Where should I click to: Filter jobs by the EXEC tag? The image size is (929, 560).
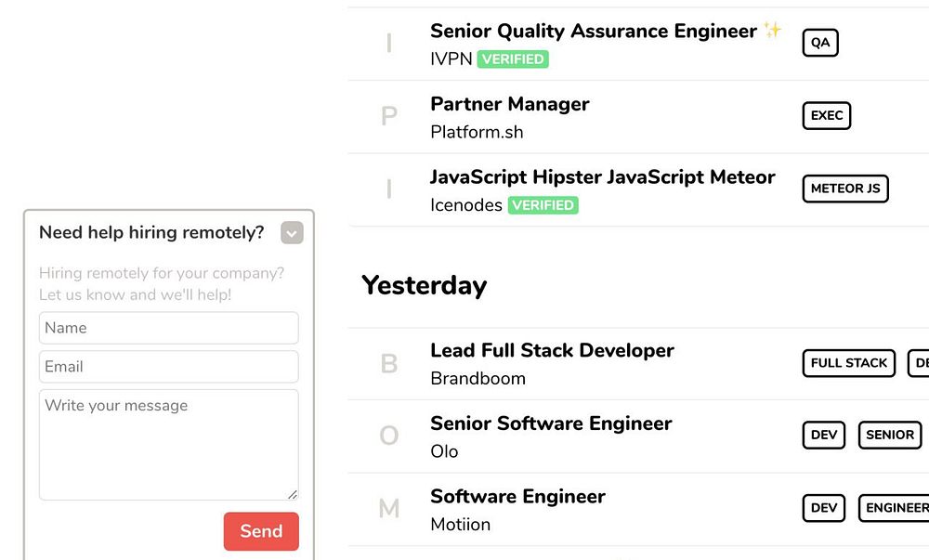tap(826, 116)
